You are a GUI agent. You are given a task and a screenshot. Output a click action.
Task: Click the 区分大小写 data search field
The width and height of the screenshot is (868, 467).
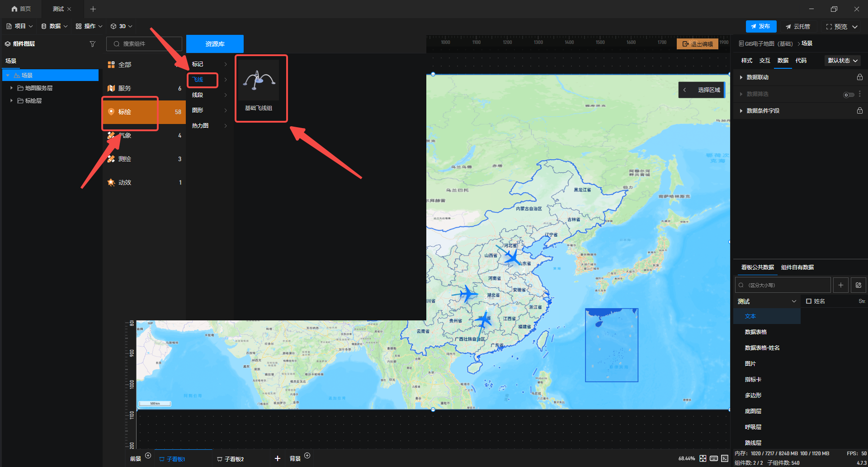click(x=783, y=285)
